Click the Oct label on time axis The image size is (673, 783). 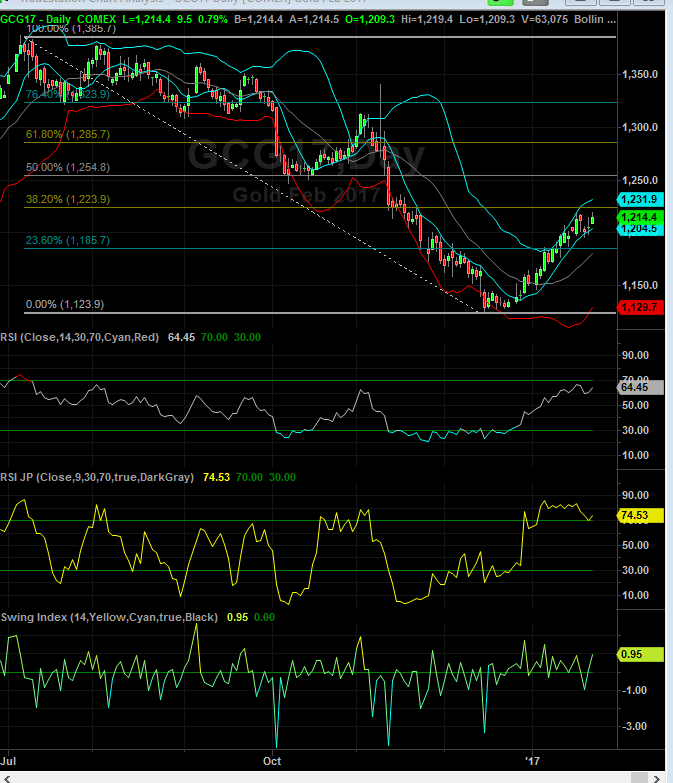[274, 759]
